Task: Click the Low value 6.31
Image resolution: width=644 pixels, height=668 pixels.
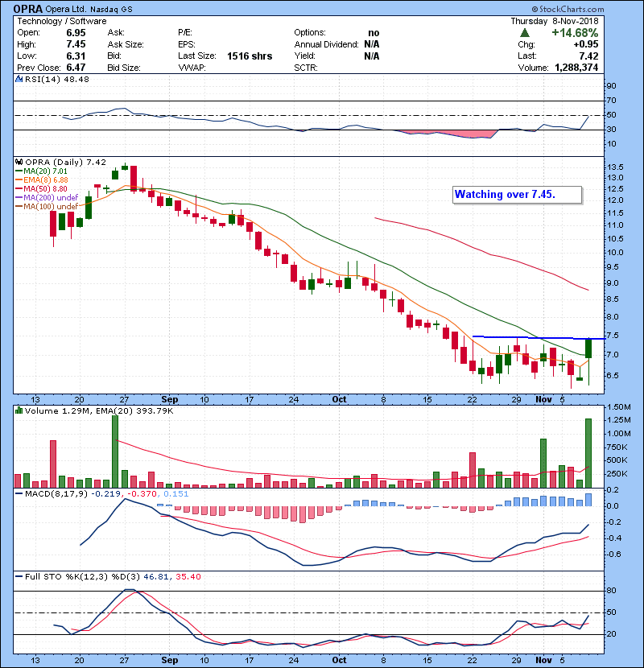Action: coord(76,56)
